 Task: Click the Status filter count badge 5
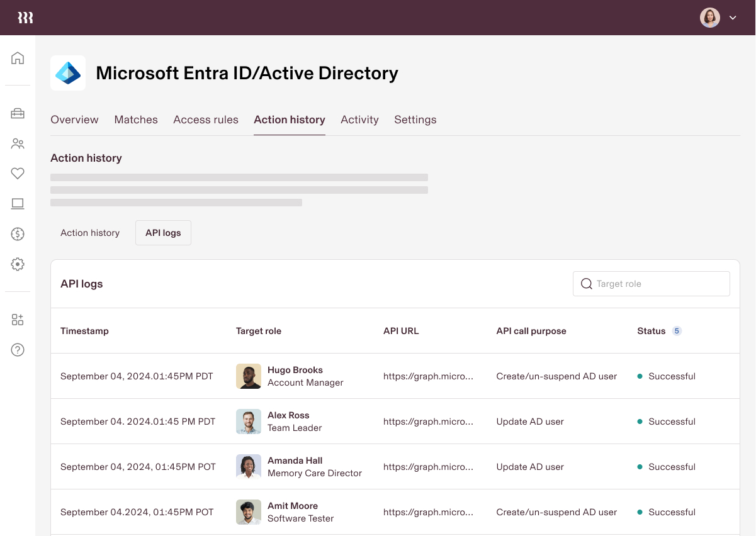point(677,331)
